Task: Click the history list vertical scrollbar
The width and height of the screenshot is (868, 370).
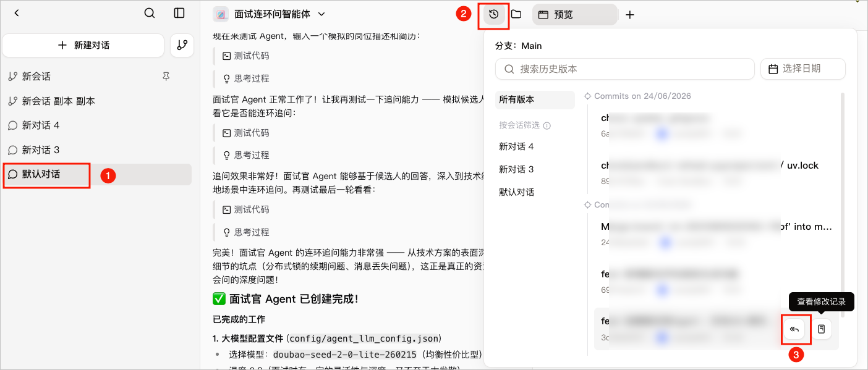Action: pos(841,204)
